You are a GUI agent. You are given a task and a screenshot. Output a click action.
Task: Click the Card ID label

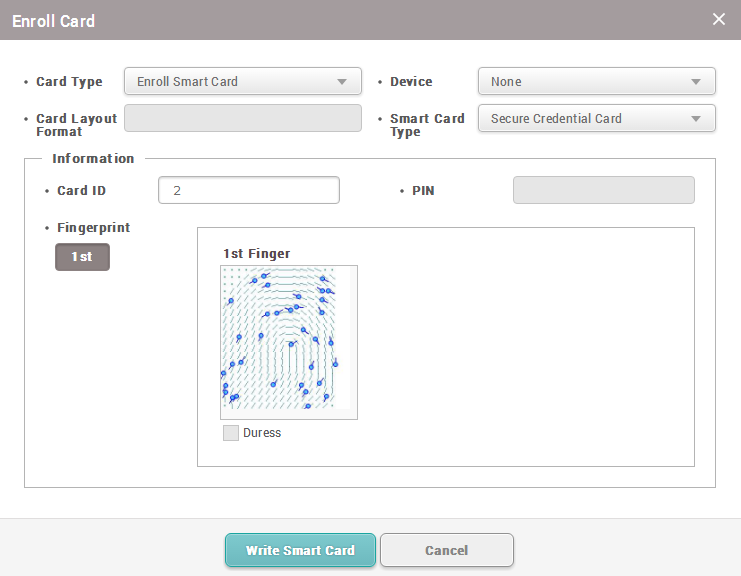81,190
